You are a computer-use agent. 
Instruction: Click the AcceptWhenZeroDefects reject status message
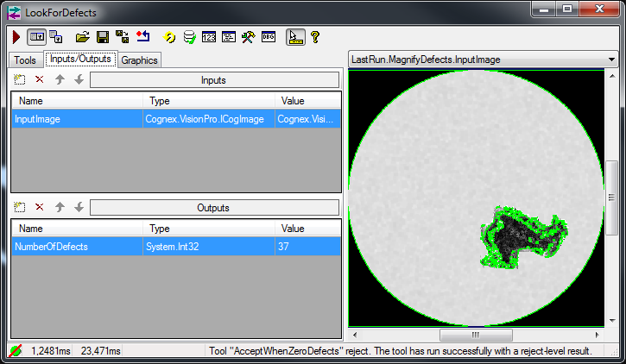tap(400, 351)
